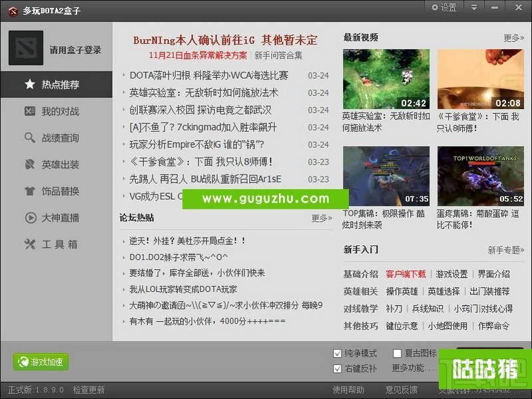Open 键位示意 guide link
Image resolution: width=532 pixels, height=399 pixels.
(401, 326)
